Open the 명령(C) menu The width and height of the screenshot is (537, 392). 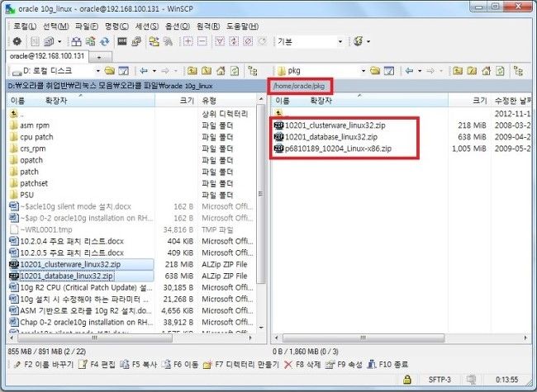click(x=116, y=26)
